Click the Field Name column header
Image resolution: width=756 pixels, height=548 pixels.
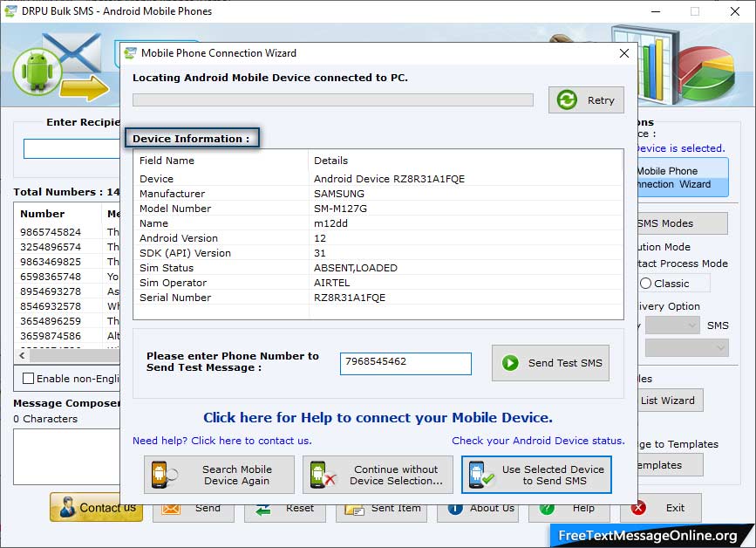[x=167, y=161]
